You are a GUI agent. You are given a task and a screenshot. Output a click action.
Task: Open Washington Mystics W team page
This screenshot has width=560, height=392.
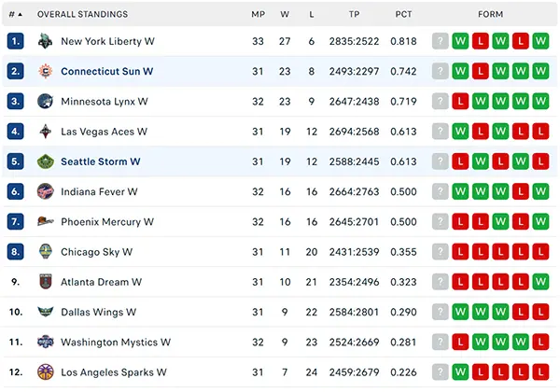point(116,342)
